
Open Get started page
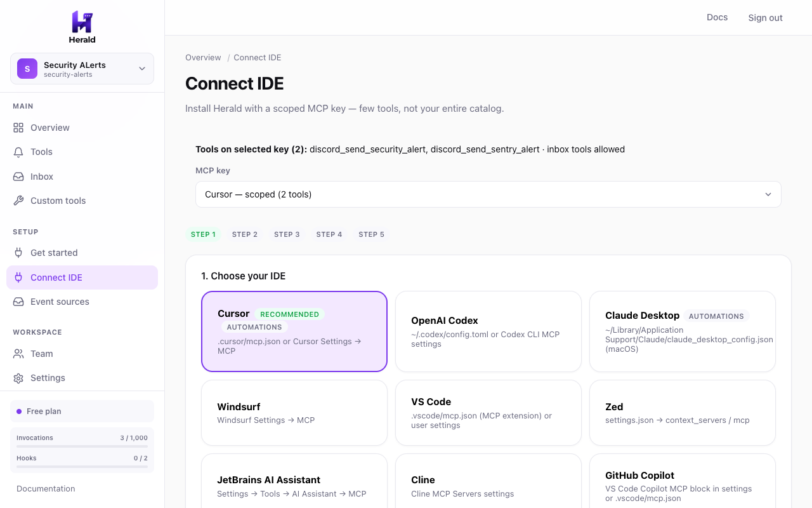[x=82, y=253]
